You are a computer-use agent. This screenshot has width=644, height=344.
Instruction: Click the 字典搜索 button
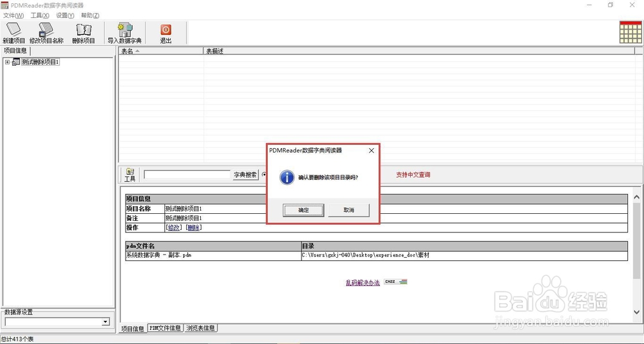point(245,175)
